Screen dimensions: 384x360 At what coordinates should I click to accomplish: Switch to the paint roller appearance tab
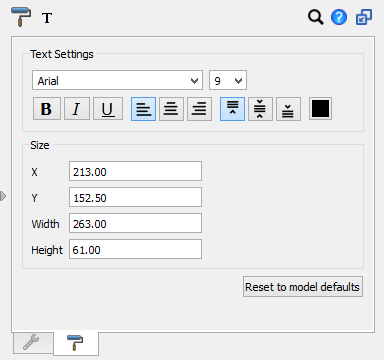[x=76, y=343]
